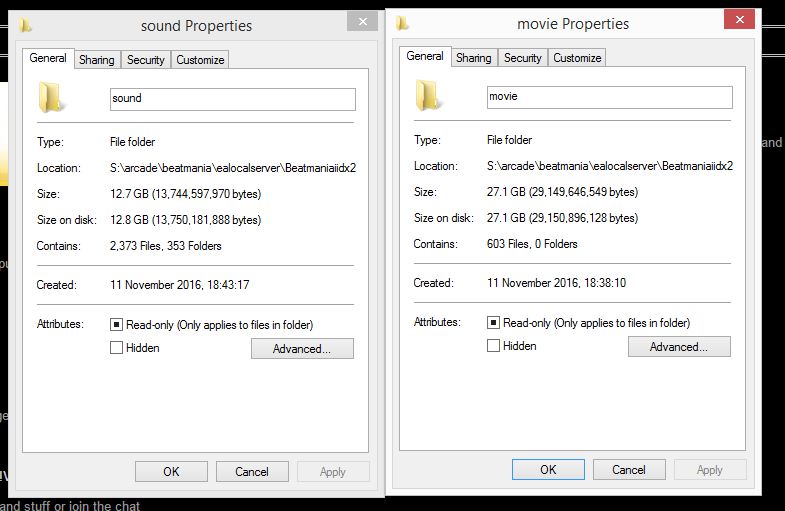Click size value '27.1 GB (29,149,646,549 bytes)'
Screen dimensions: 785x511
pos(563,192)
